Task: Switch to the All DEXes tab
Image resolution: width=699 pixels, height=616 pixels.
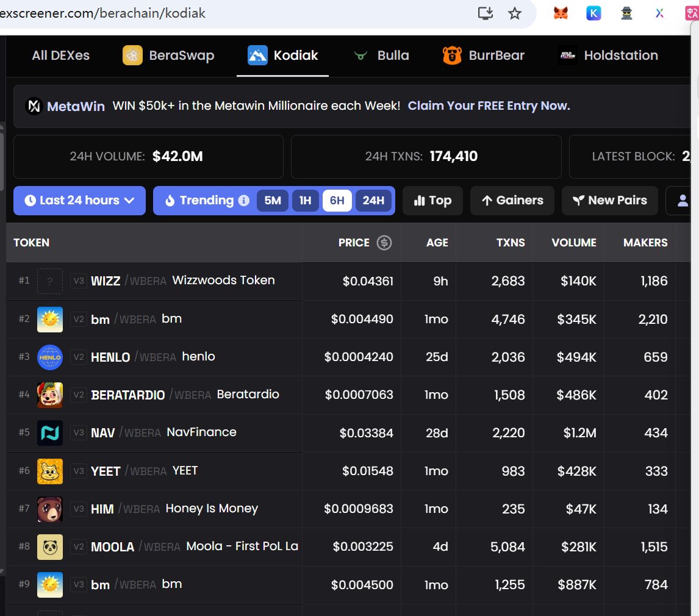Action: pyautogui.click(x=60, y=56)
